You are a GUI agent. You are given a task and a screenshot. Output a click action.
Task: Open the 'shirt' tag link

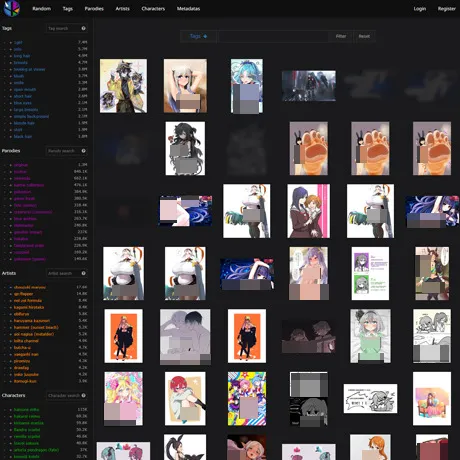point(18,130)
